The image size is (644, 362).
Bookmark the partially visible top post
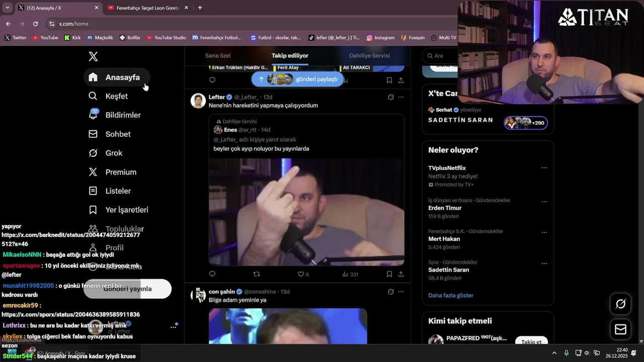(389, 80)
